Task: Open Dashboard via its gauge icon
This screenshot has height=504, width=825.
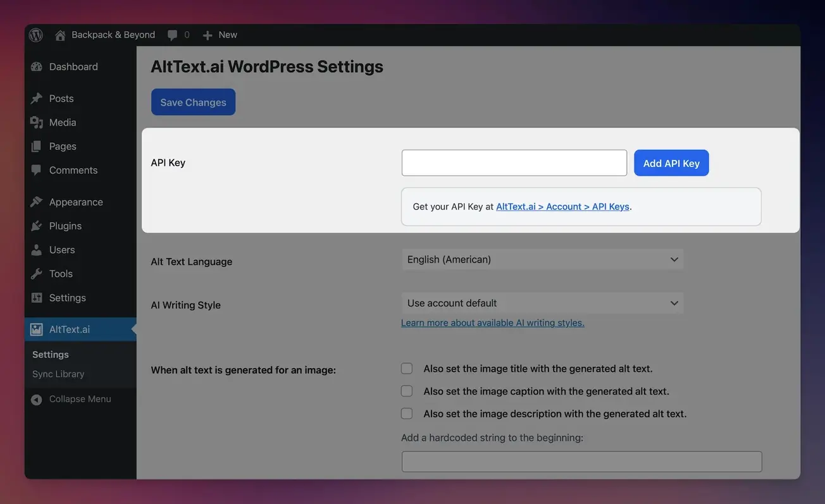Action: 37,67
